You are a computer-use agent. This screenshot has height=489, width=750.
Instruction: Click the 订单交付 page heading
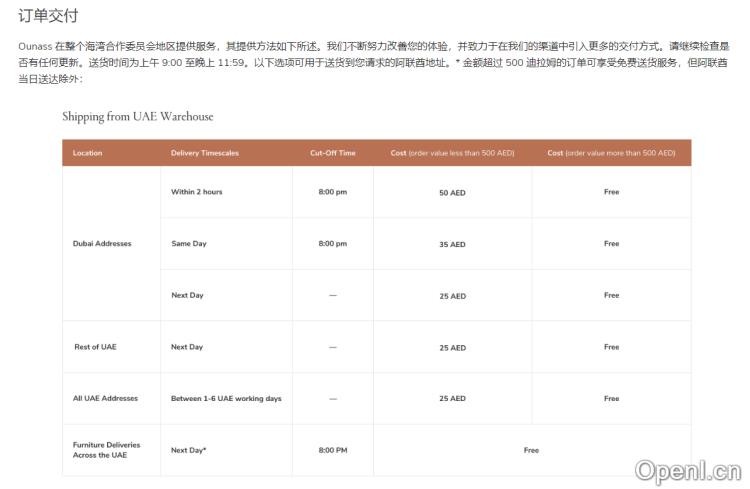[48, 17]
